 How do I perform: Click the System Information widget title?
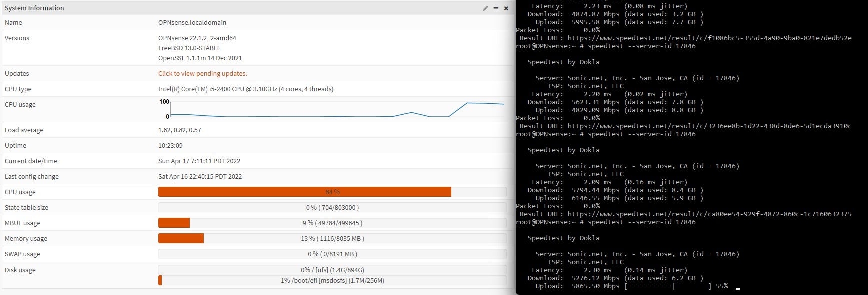34,8
